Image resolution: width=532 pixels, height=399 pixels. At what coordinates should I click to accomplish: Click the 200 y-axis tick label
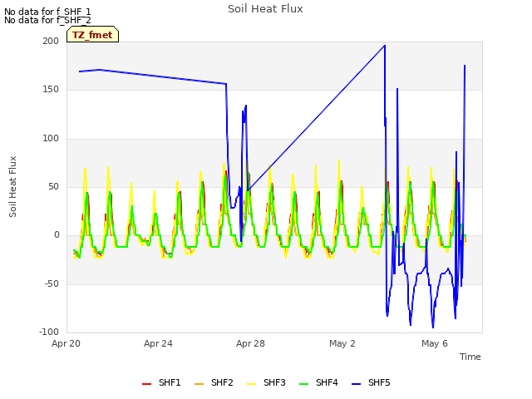[x=51, y=41]
